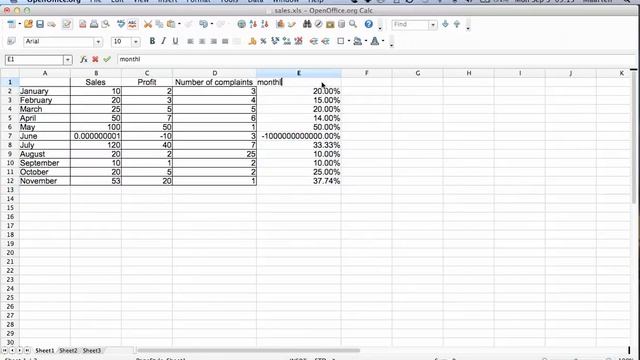Switch to the Sheet2 tab
Screen dimensions: 640x360
pyautogui.click(x=68, y=351)
